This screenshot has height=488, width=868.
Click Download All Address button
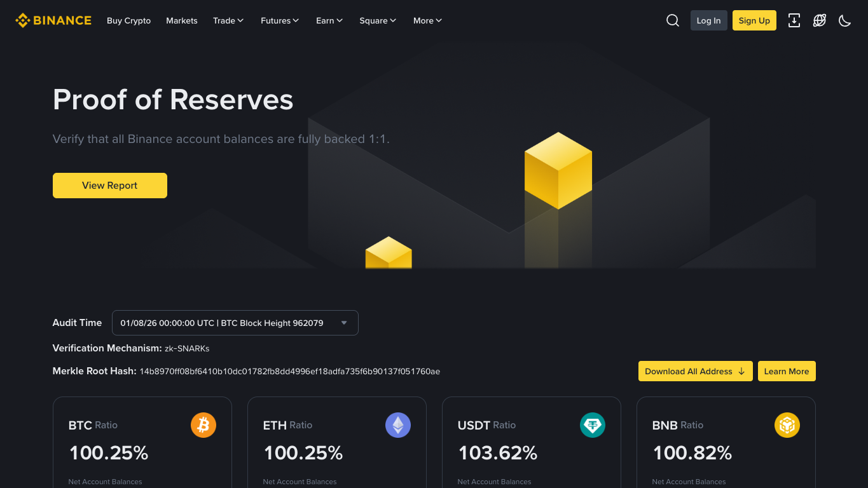click(695, 371)
